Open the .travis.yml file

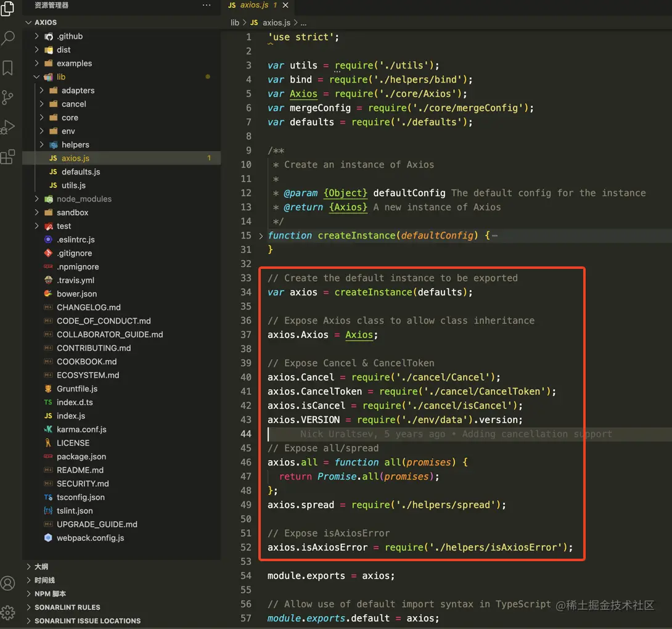[x=121, y=281]
